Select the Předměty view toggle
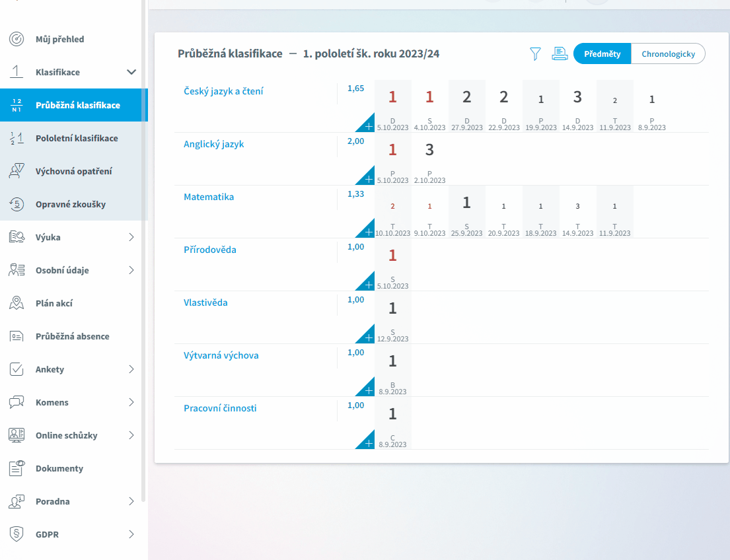The height and width of the screenshot is (560, 730). coord(602,54)
